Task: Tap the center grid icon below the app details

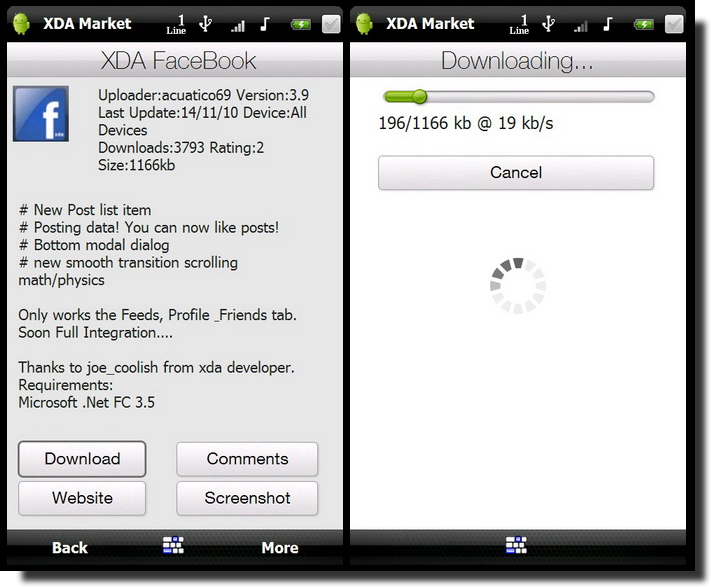Action: (x=174, y=546)
